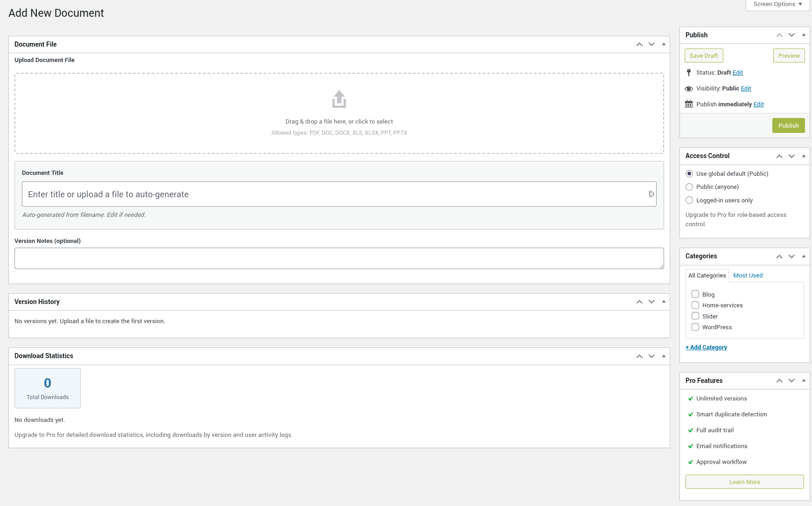Select the Logged-in users only option

689,200
